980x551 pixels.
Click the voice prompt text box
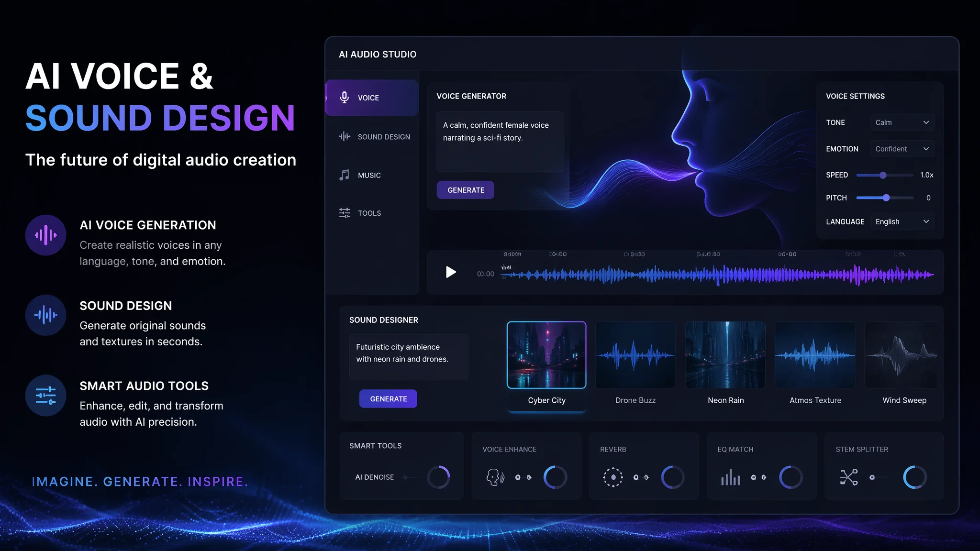coord(500,142)
